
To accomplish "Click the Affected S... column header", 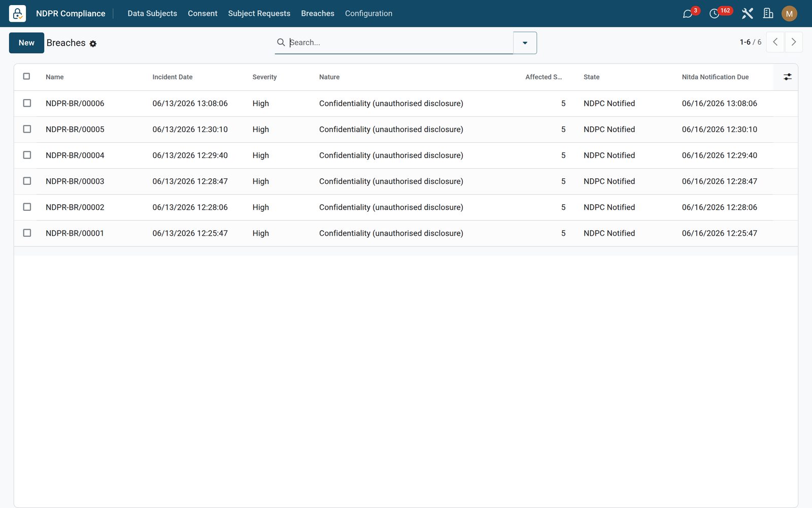I will pos(544,77).
